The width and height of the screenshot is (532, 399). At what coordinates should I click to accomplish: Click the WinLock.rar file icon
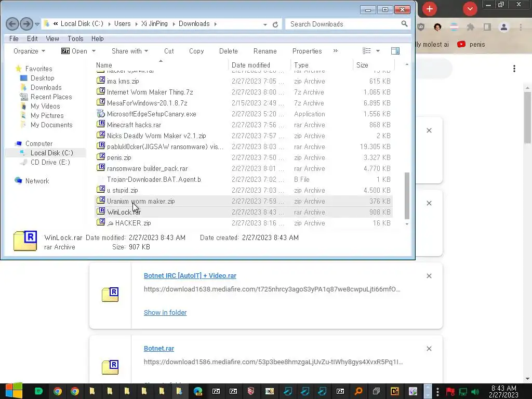[101, 211]
